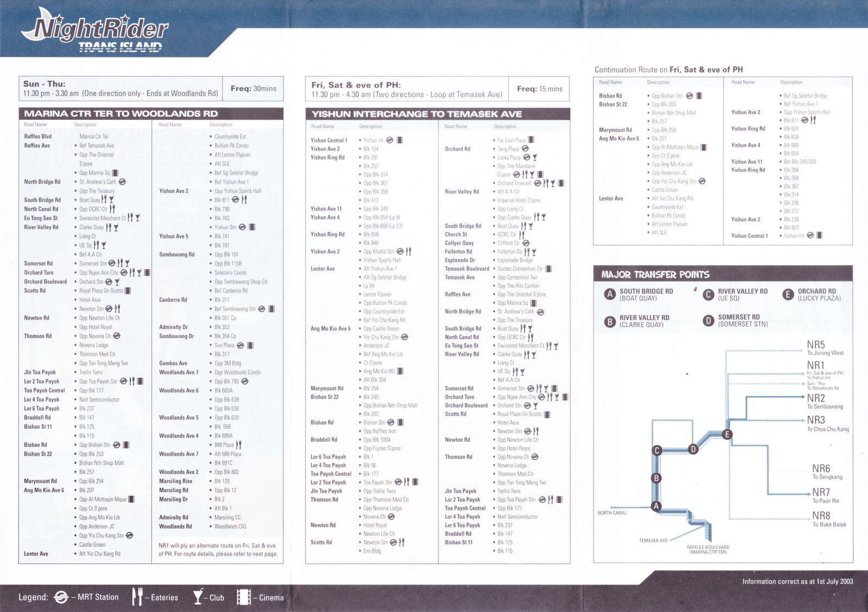Click the cinema icon beside Suntec Convention Ctr
Screen dimensions: 868x612
coord(548,269)
